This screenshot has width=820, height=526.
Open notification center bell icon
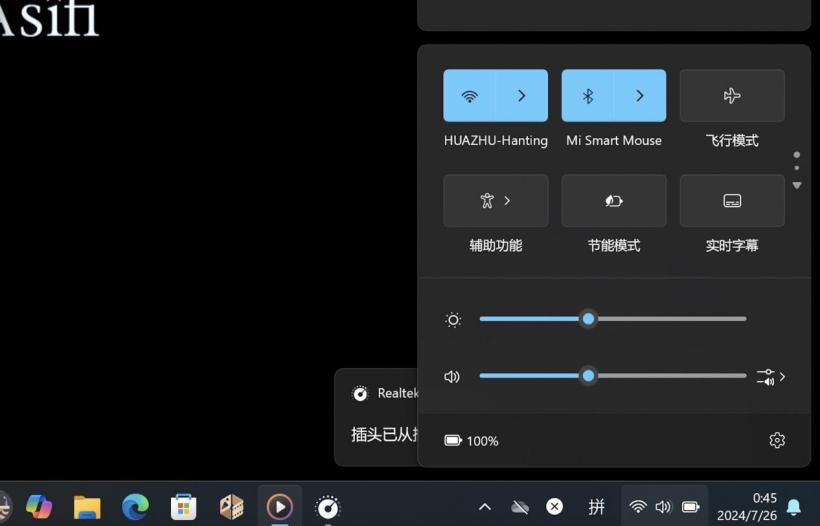794,507
